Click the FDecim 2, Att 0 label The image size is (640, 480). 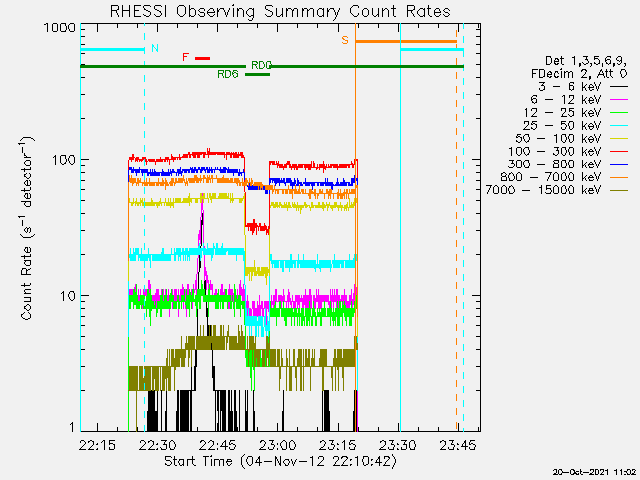(579, 74)
